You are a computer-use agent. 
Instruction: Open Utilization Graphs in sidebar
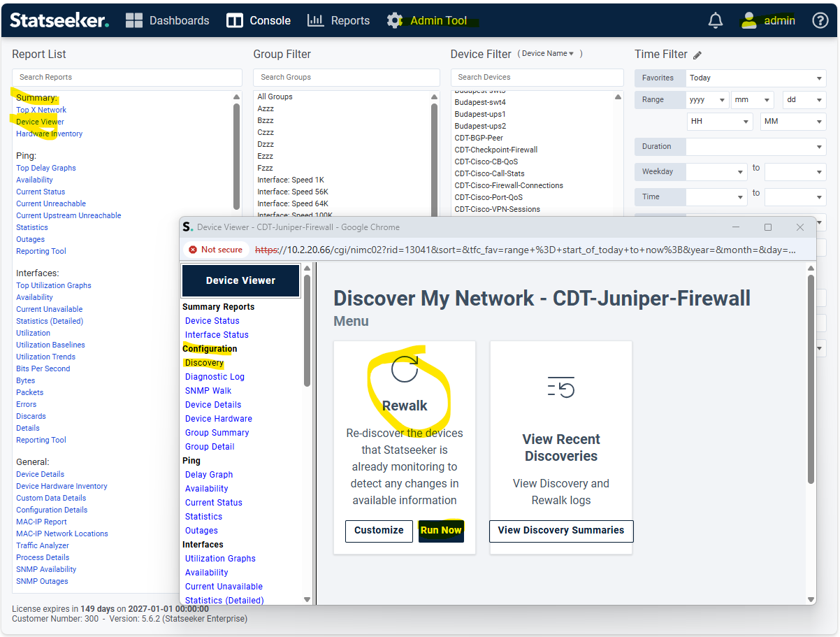pyautogui.click(x=220, y=559)
